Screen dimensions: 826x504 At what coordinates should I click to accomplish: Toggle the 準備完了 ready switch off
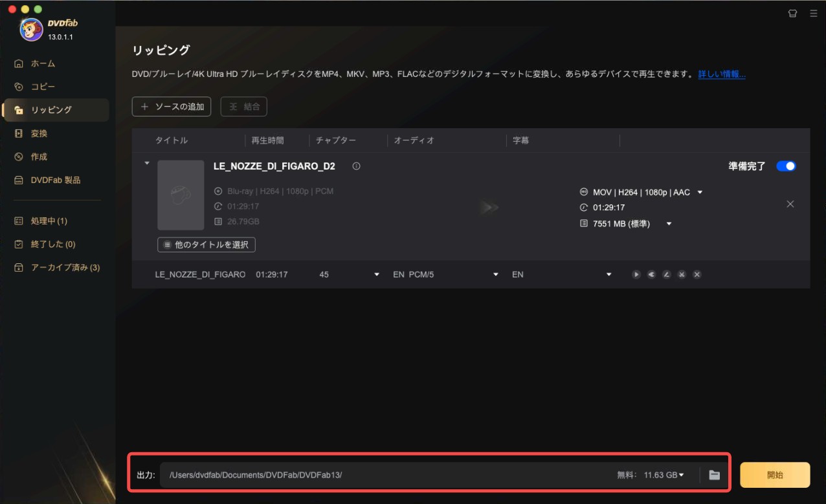(x=786, y=166)
